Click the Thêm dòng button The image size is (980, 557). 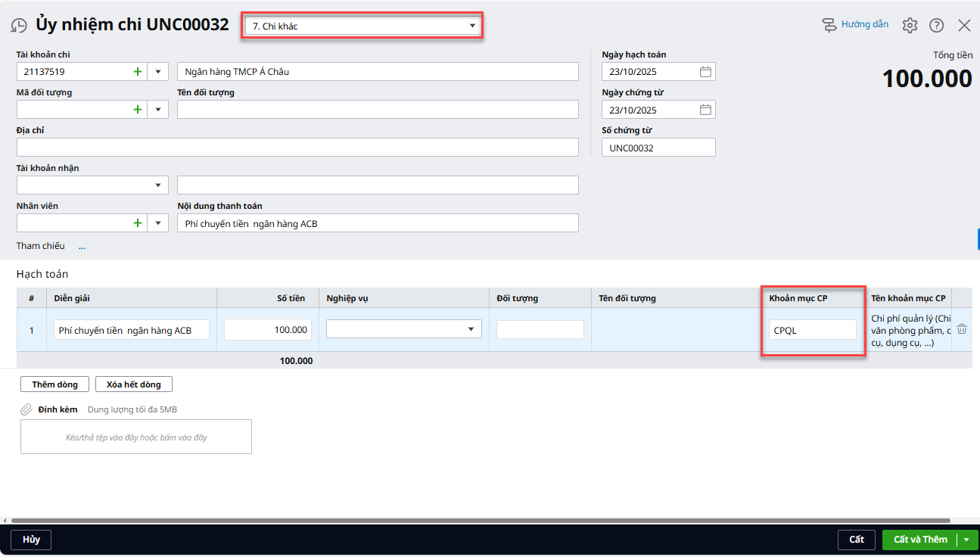click(54, 384)
